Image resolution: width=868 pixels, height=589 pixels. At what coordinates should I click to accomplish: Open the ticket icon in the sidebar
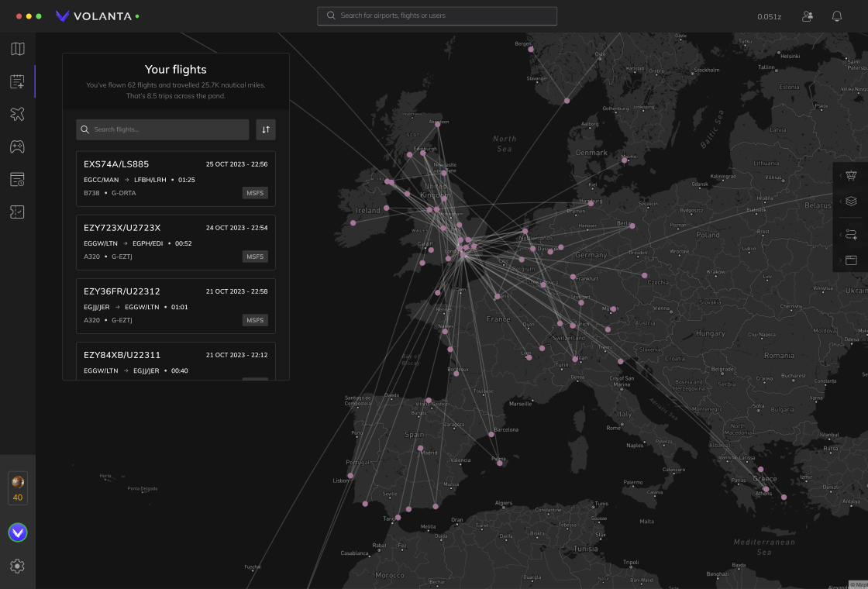17,212
